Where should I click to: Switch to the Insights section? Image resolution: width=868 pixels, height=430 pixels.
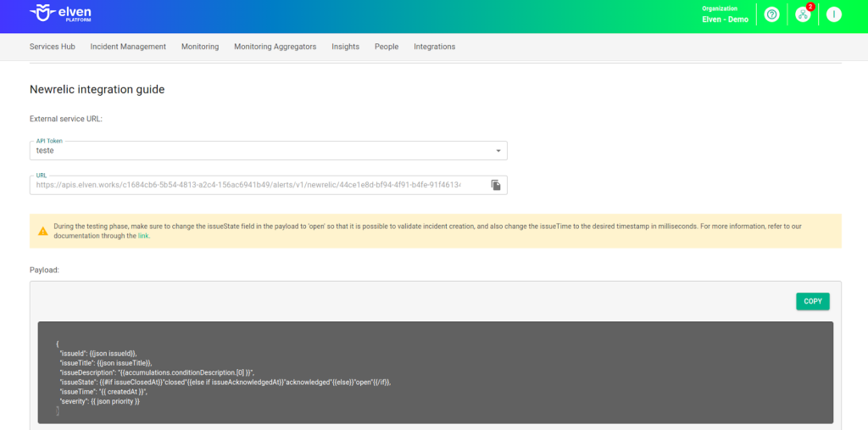(345, 47)
